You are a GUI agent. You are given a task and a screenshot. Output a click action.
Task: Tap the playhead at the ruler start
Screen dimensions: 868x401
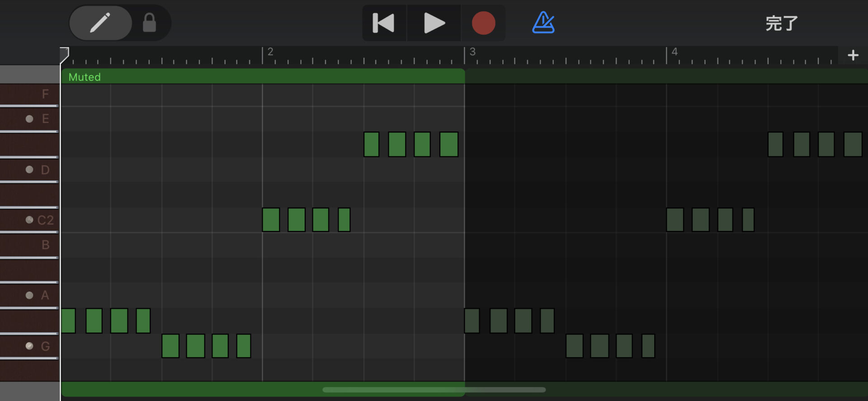click(64, 55)
